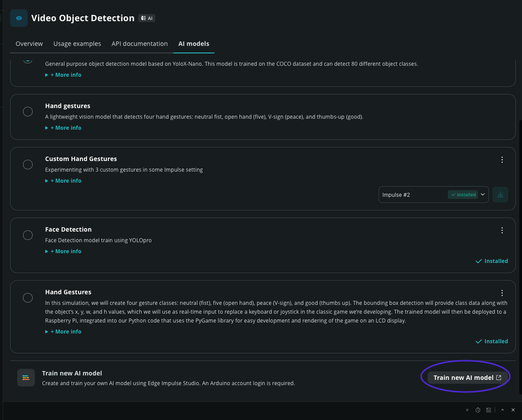Viewport: 522px width, 420px height.
Task: Switch to the Overview tab
Action: 29,44
